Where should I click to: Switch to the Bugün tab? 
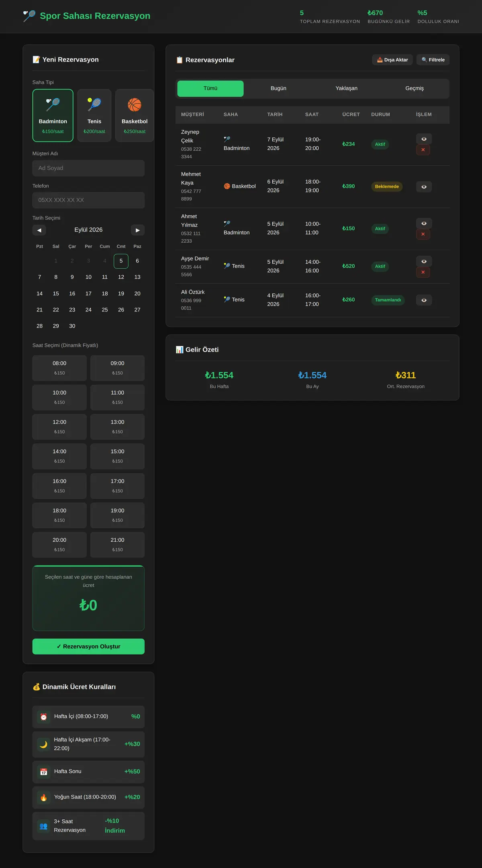coord(278,88)
